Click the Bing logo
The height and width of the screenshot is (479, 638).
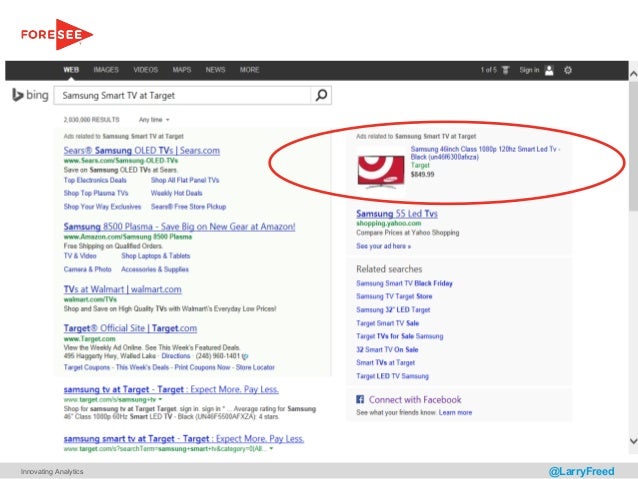coord(30,95)
